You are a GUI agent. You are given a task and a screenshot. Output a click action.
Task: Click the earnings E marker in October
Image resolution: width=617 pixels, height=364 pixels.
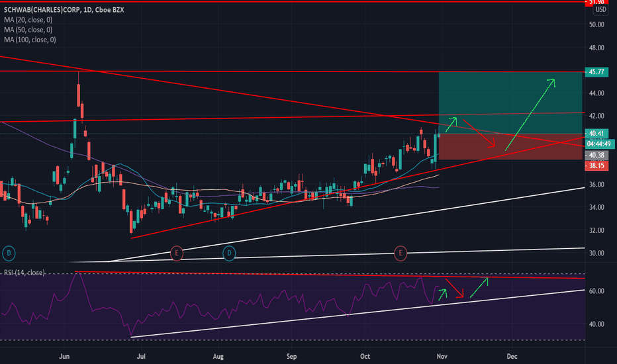(x=401, y=253)
